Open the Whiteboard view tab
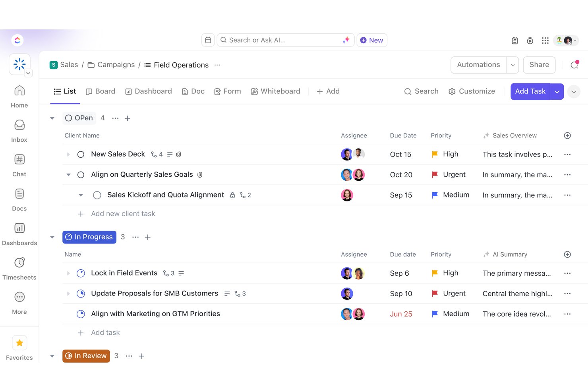 pos(275,91)
